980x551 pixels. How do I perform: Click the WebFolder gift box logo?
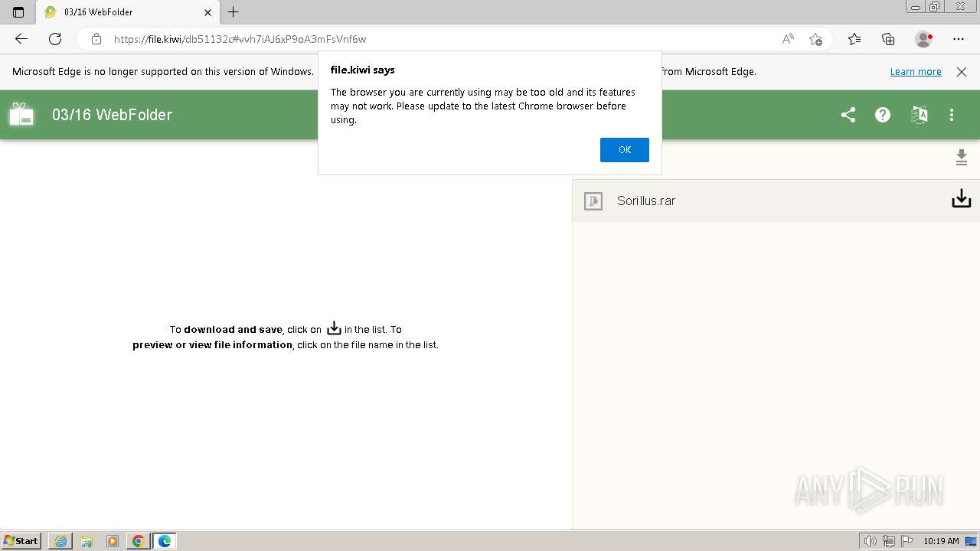21,114
